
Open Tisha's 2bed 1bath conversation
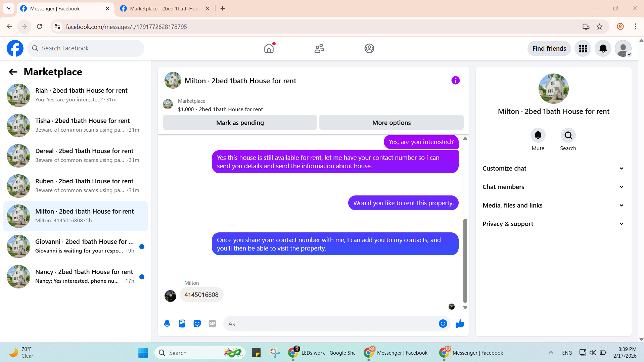tap(76, 126)
